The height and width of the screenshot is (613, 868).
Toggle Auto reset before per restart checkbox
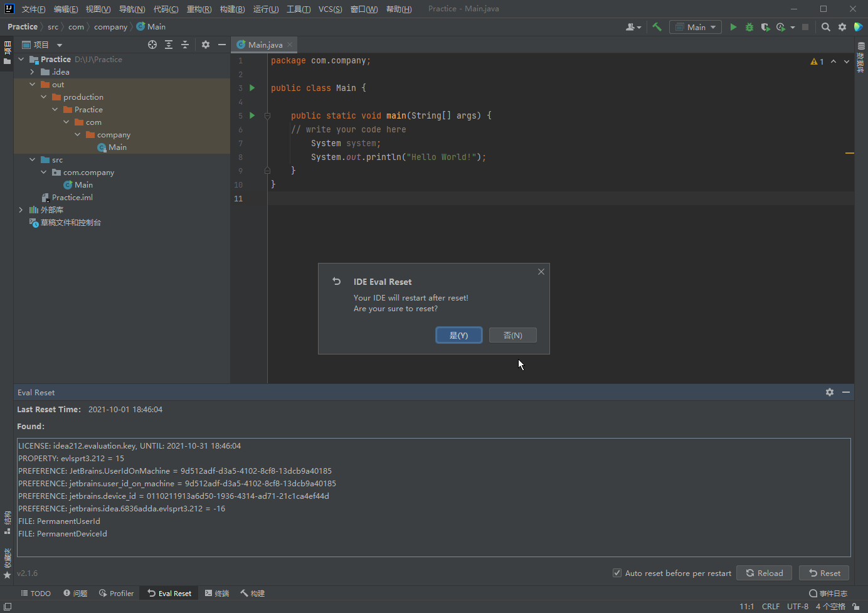click(617, 573)
